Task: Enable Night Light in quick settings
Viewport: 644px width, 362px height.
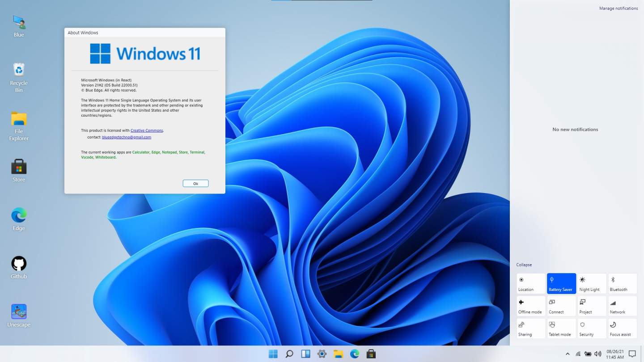Action: click(x=592, y=283)
